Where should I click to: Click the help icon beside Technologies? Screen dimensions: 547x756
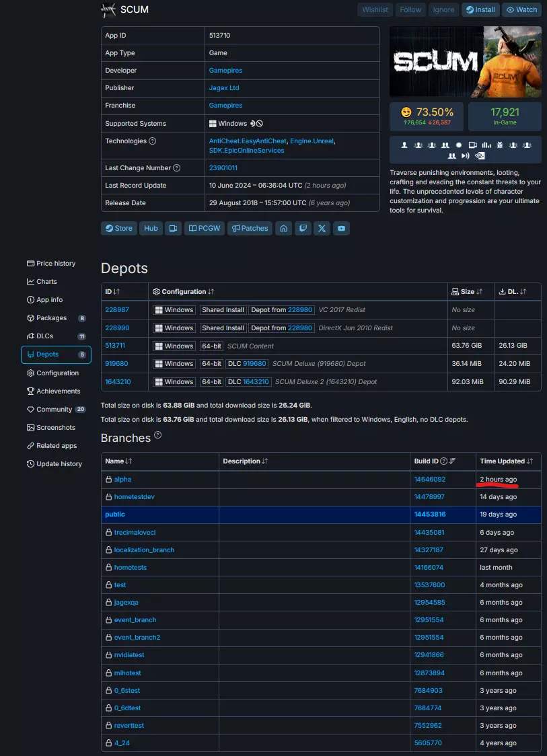click(152, 141)
